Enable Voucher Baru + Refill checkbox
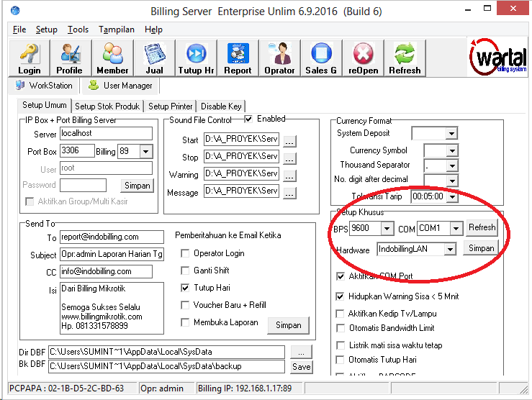This screenshot has width=532, height=400. click(185, 305)
